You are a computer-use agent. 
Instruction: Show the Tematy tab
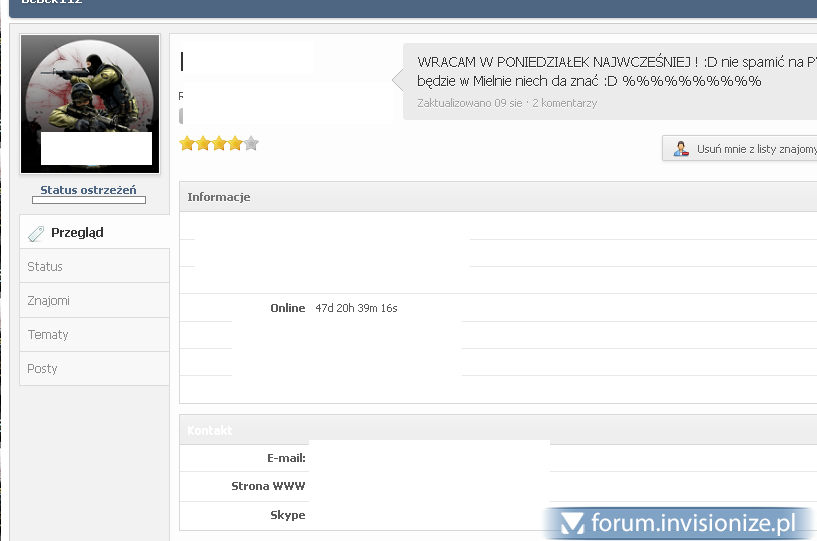click(x=48, y=335)
